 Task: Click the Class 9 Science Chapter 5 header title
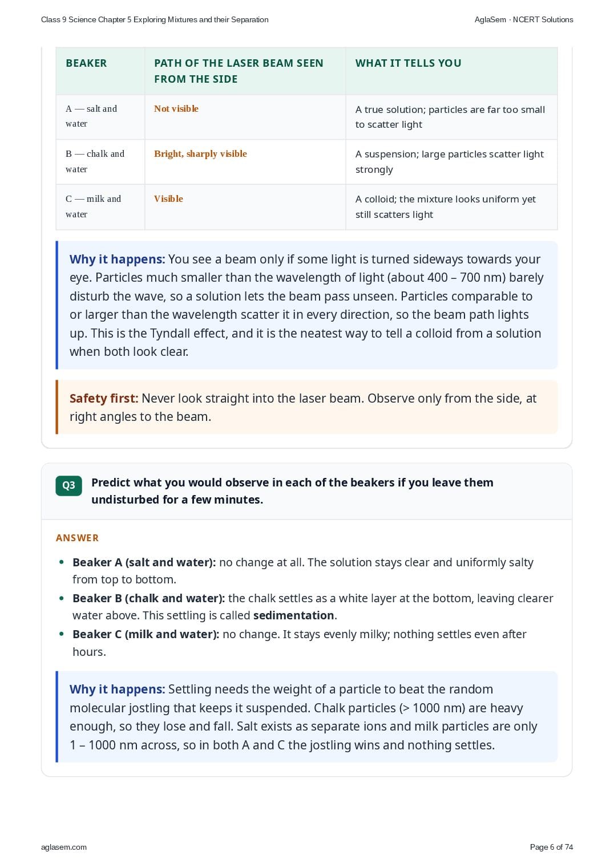[155, 19]
